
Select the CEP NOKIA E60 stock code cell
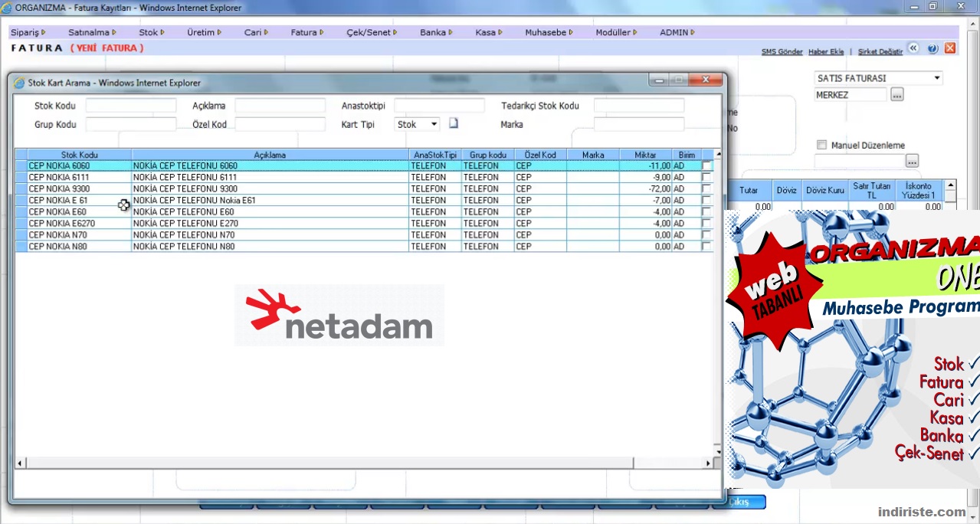pyautogui.click(x=79, y=211)
